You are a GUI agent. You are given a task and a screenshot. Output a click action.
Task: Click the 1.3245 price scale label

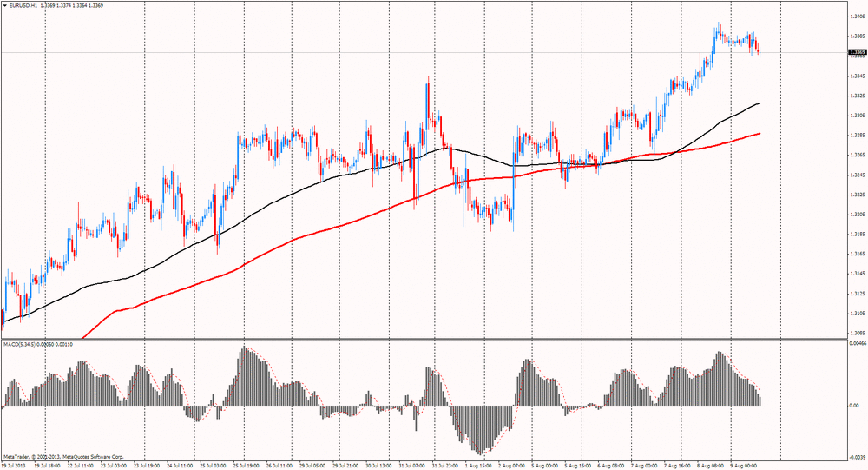coord(857,175)
